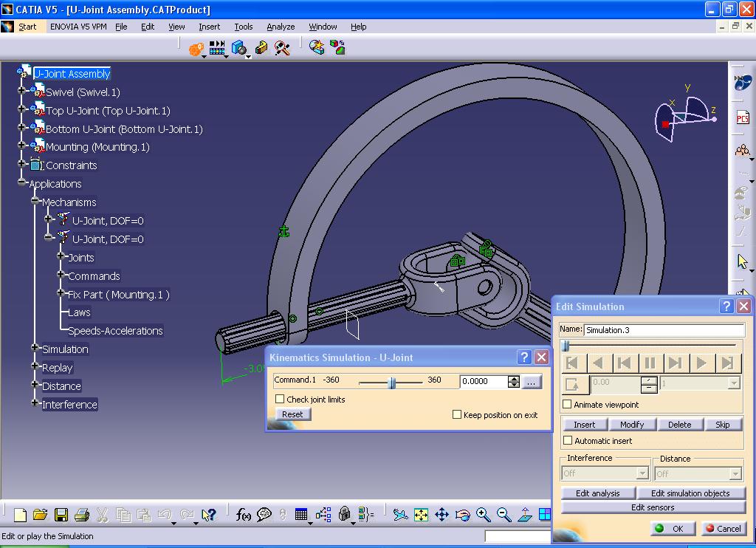Select the Pan four-arrow icon
The image size is (756, 548).
[441, 515]
